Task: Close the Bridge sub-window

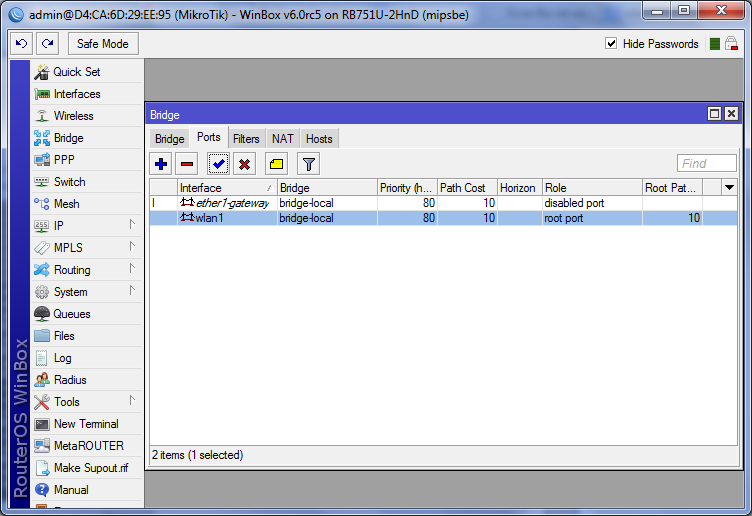Action: click(x=731, y=114)
